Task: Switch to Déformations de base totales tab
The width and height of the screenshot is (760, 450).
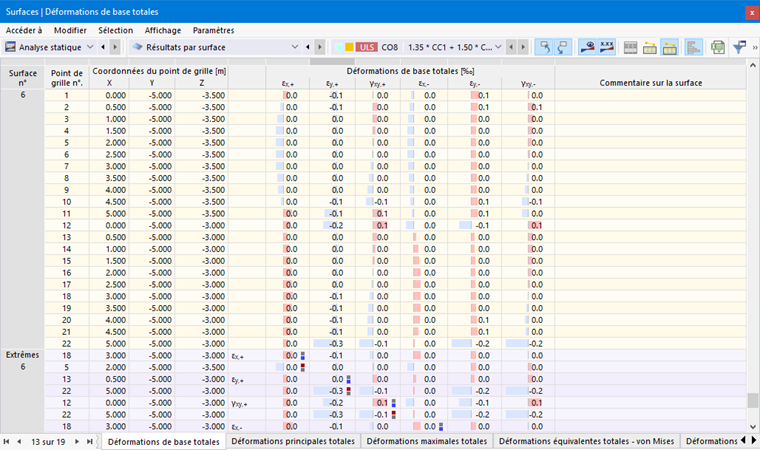Action: [x=163, y=442]
